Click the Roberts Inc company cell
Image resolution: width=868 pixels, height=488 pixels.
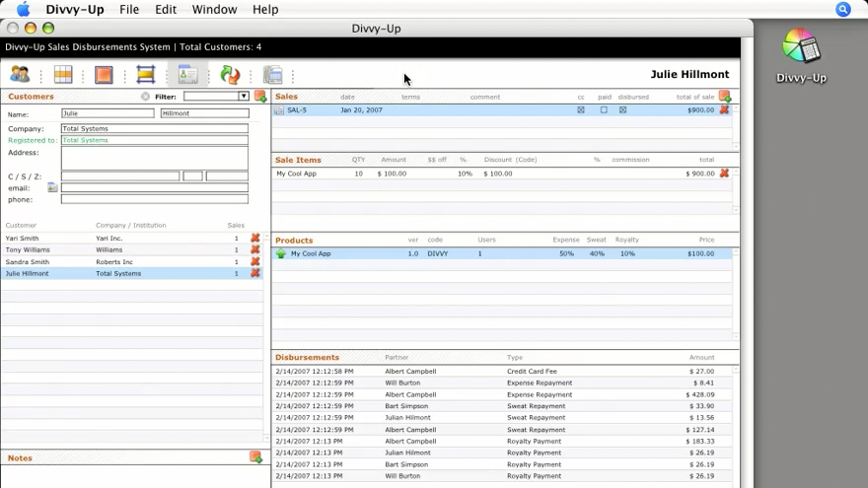click(x=114, y=261)
